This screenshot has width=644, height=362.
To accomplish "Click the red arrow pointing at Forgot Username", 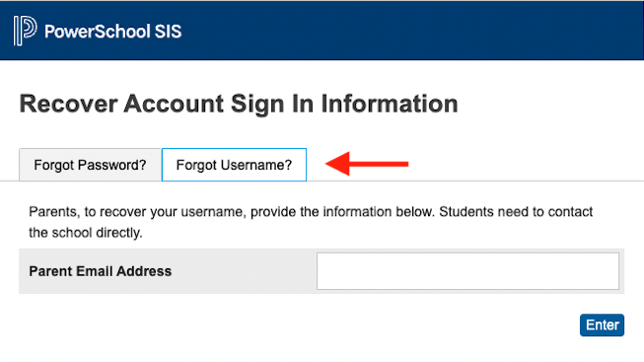I will click(367, 164).
